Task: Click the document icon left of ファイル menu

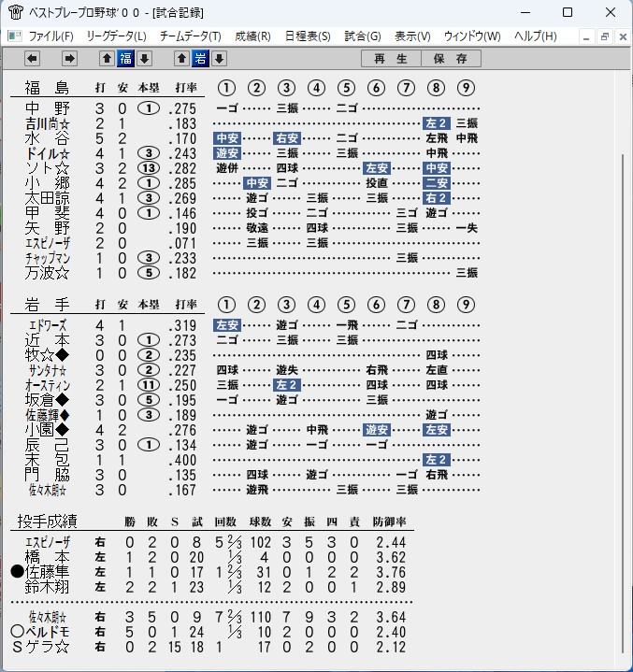Action: [x=15, y=36]
